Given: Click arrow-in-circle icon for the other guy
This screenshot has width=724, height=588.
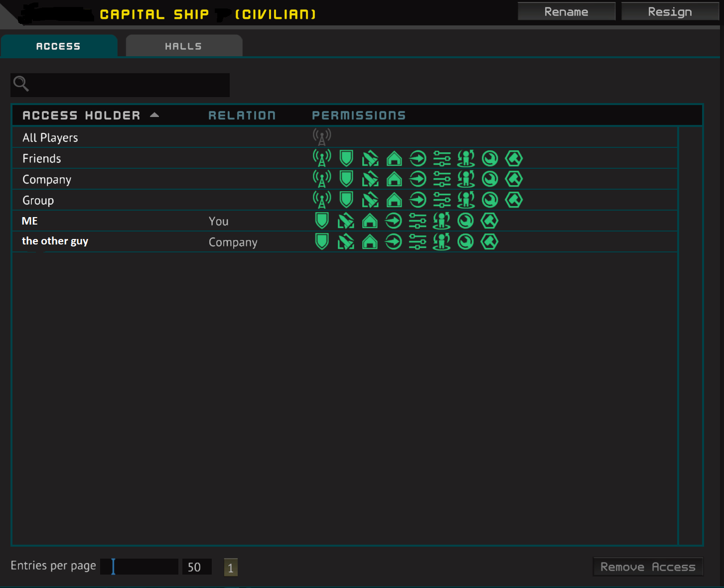Looking at the screenshot, I should (x=394, y=242).
